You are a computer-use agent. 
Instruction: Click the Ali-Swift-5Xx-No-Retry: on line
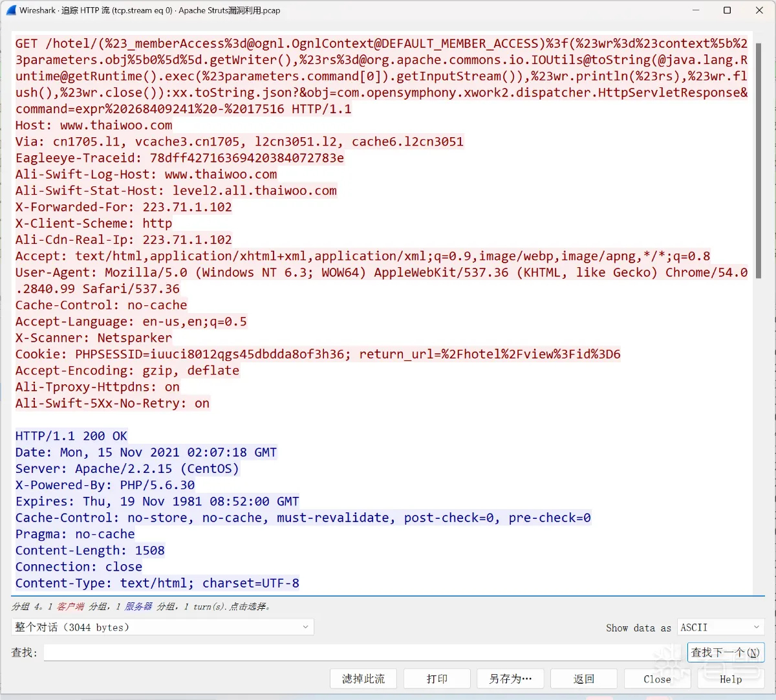(x=113, y=403)
